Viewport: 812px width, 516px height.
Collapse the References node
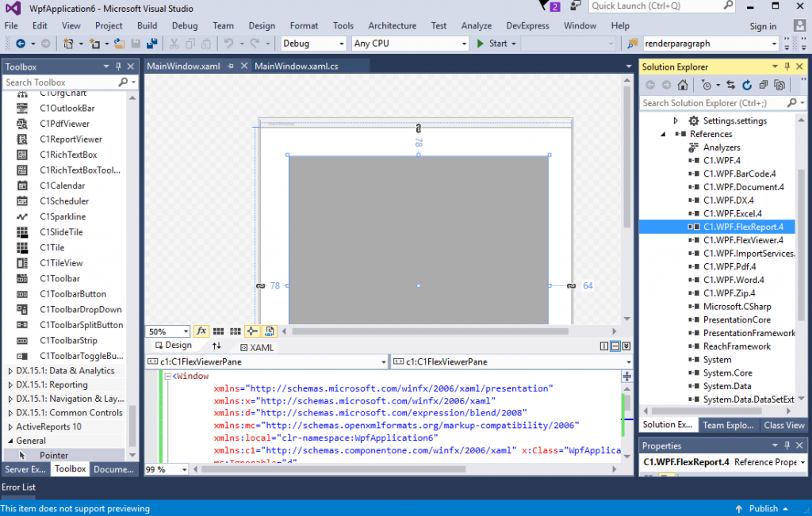(x=663, y=134)
